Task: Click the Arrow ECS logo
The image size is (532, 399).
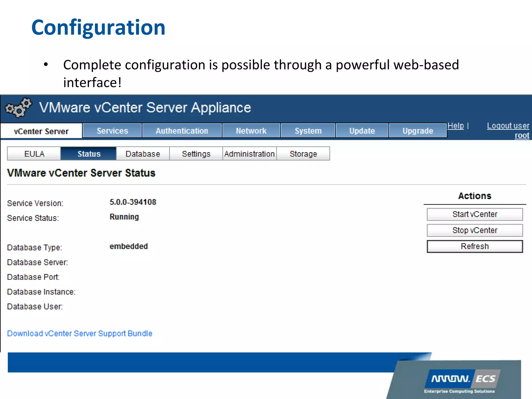Action: pyautogui.click(x=463, y=381)
